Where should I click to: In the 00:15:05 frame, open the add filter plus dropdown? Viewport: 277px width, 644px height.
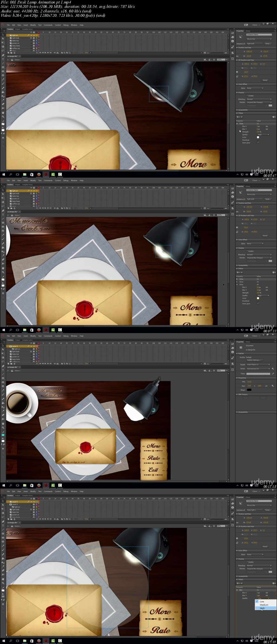pyautogui.click(x=238, y=583)
